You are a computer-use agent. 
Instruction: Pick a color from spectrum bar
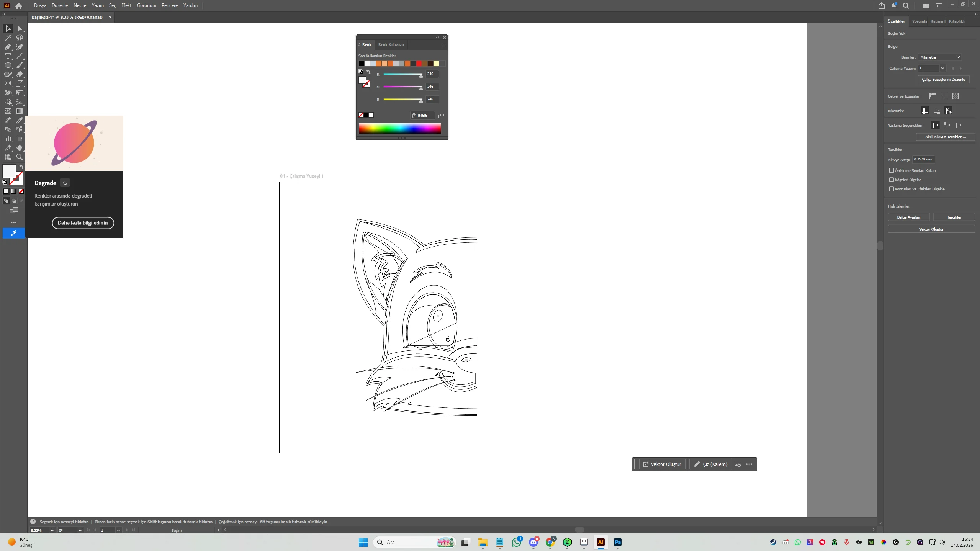[x=400, y=128]
